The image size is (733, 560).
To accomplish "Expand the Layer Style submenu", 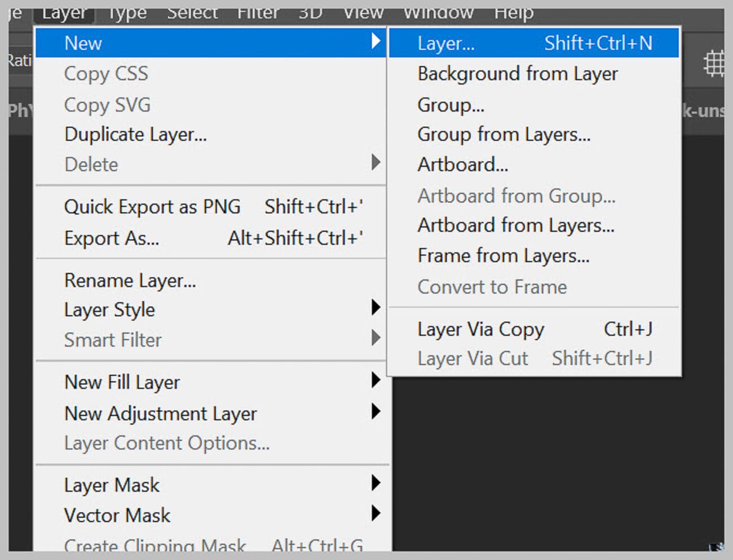I will (x=376, y=309).
